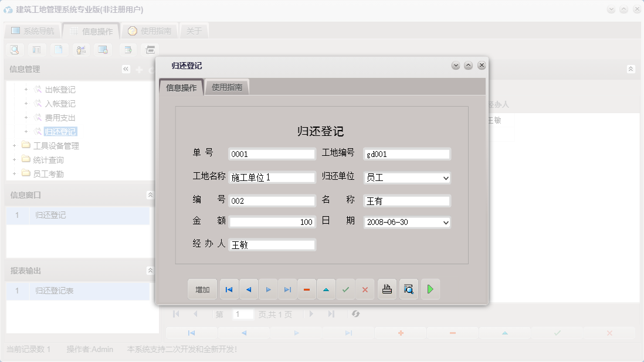644x362 pixels.
Task: Open print preview in the 归还登记 dialog
Action: coord(408,289)
